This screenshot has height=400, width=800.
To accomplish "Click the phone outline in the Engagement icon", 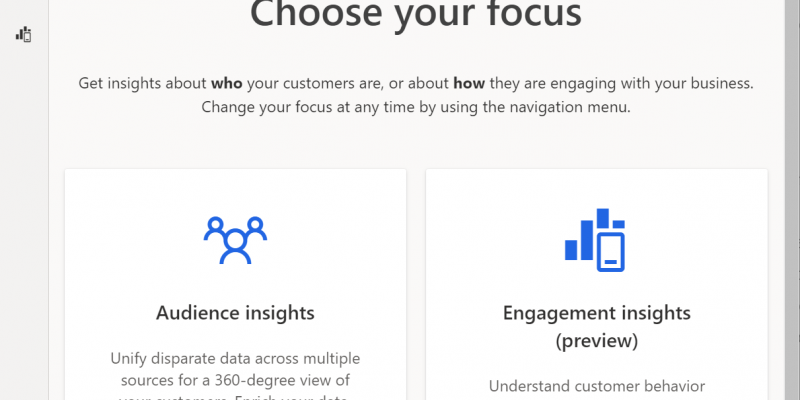I will [x=611, y=253].
